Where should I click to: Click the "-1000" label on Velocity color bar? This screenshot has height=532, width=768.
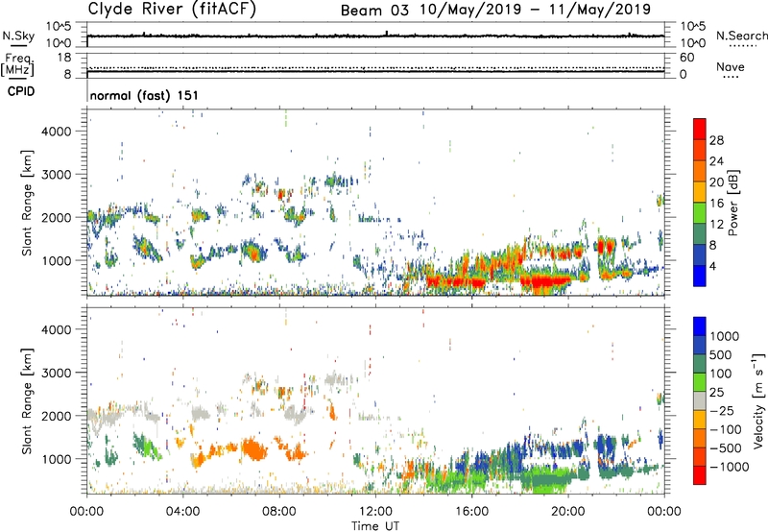(x=730, y=467)
